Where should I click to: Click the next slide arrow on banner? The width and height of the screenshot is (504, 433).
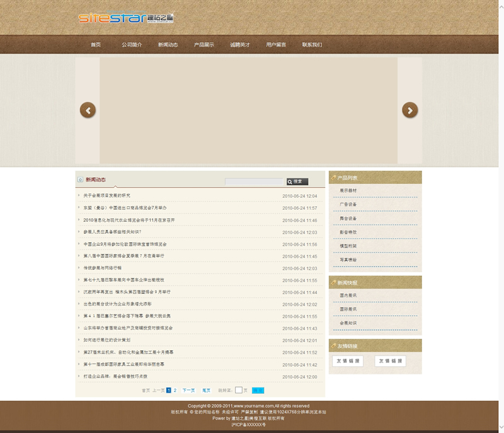(x=409, y=110)
